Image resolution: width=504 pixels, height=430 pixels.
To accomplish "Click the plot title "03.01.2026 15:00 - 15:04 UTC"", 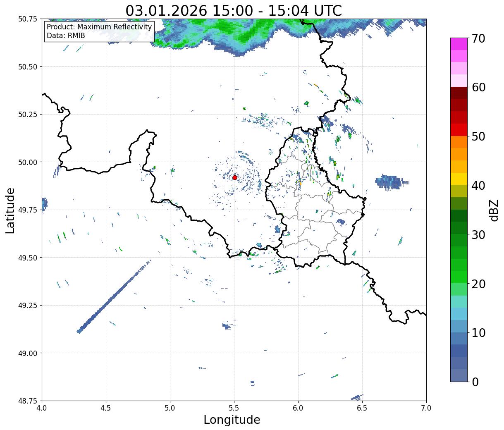I will point(234,10).
